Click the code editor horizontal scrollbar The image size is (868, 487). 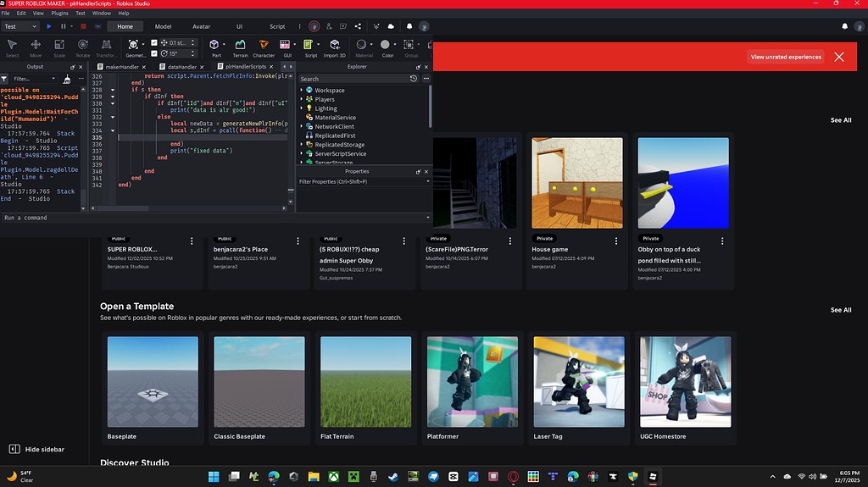coord(120,208)
